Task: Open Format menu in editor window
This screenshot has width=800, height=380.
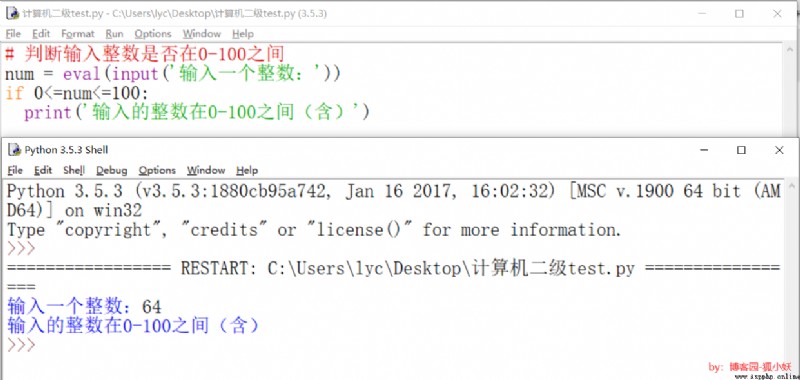Action: (78, 34)
